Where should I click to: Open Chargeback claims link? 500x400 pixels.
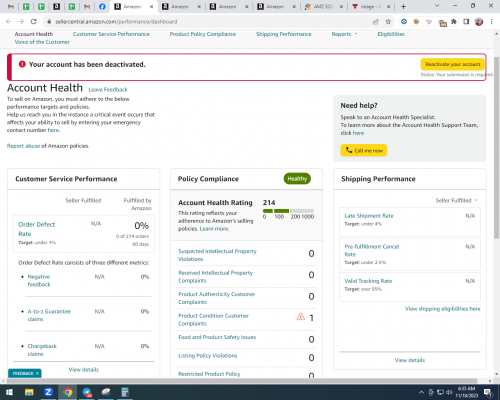[x=42, y=350]
